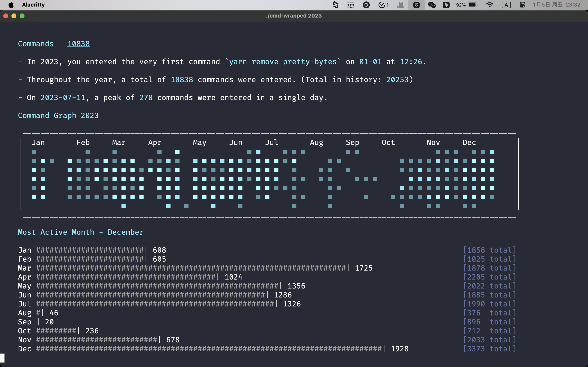The width and height of the screenshot is (588, 367).
Task: Click the Dec 1928 bar row
Action: [x=213, y=349]
